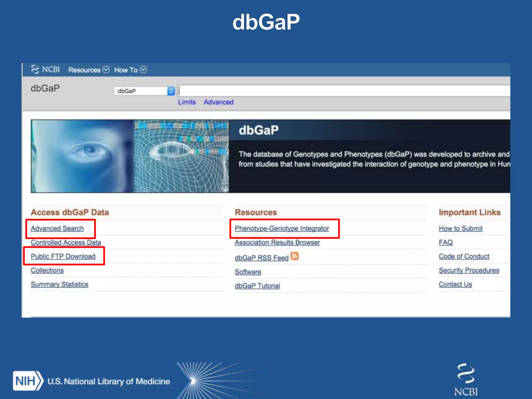Open Phenotype-Genotype Integrator link
The image size is (532, 399).
pos(282,228)
